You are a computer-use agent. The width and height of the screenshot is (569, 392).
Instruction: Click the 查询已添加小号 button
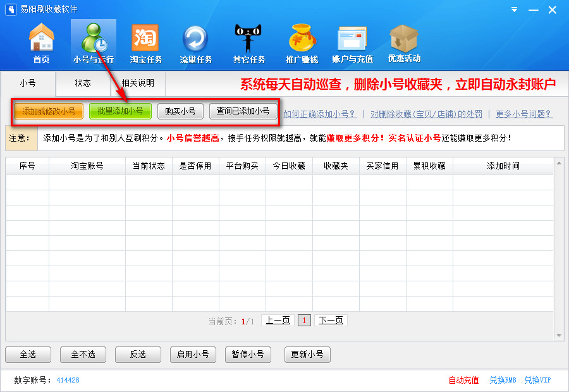tap(243, 111)
